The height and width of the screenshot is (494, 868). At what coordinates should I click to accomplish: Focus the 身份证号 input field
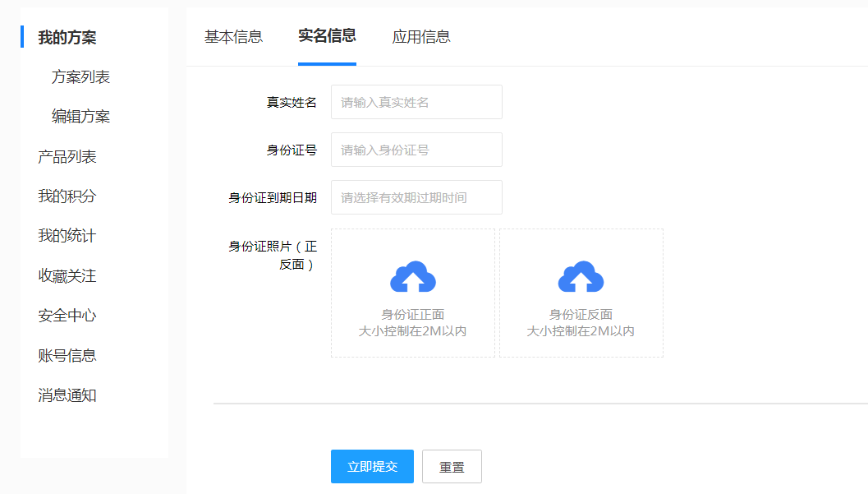(x=416, y=150)
